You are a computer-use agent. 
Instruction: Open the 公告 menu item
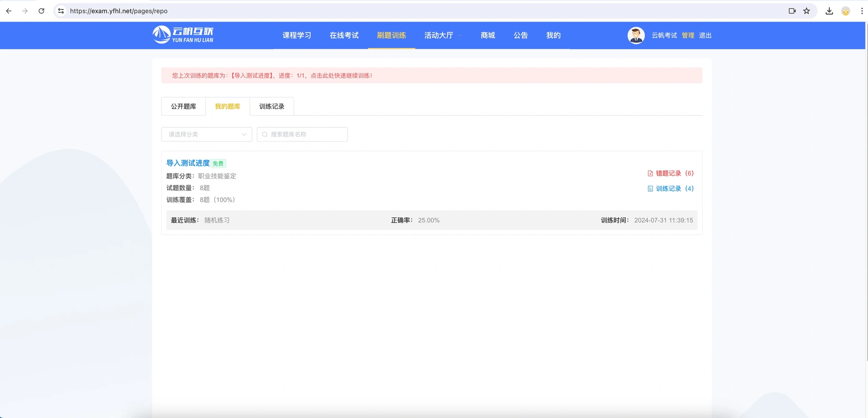[521, 35]
